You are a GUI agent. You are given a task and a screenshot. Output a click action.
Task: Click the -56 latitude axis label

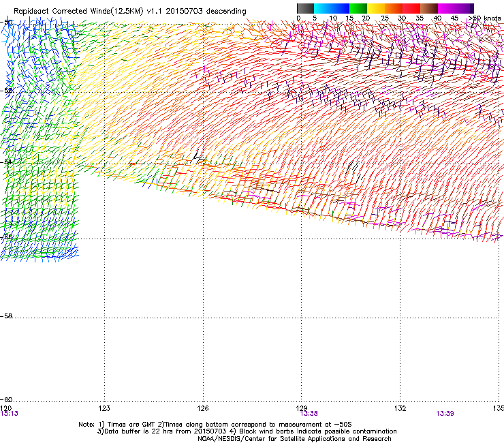tap(6, 236)
